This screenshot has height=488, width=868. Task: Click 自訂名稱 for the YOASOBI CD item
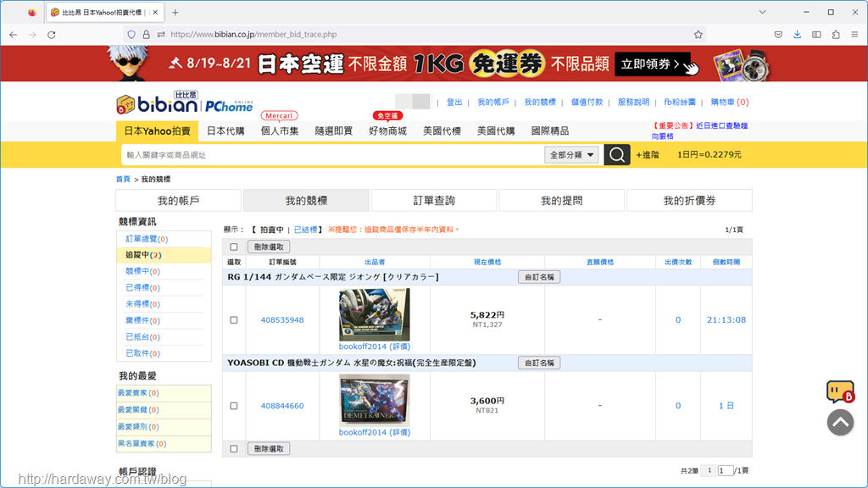539,363
